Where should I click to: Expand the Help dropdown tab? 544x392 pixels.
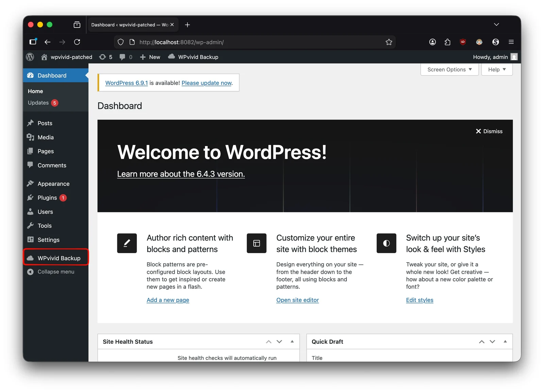497,70
